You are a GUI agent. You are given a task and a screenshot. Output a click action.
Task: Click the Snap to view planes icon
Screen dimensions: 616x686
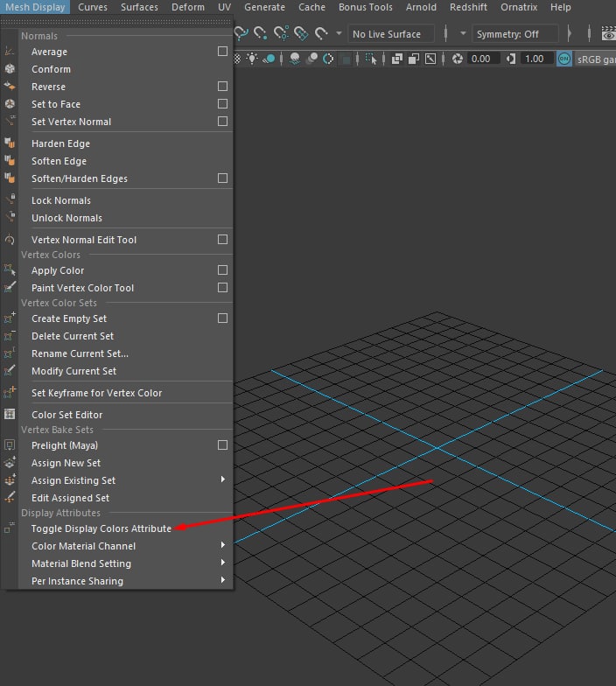click(301, 33)
